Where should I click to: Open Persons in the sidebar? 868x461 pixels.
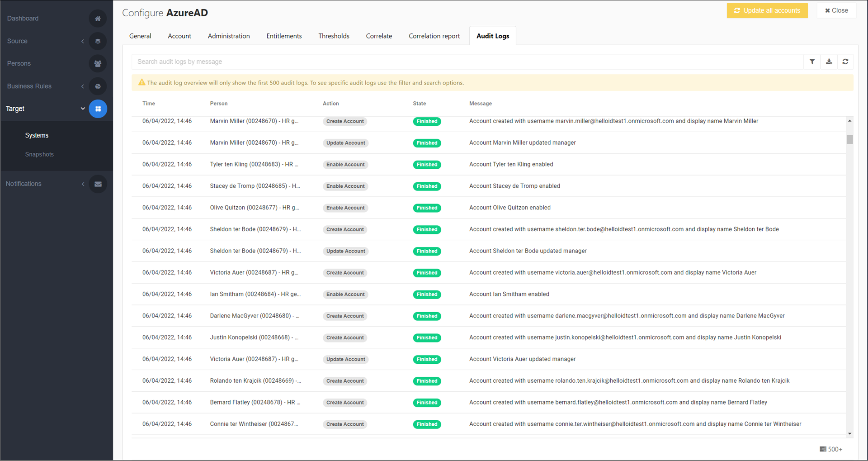point(19,64)
